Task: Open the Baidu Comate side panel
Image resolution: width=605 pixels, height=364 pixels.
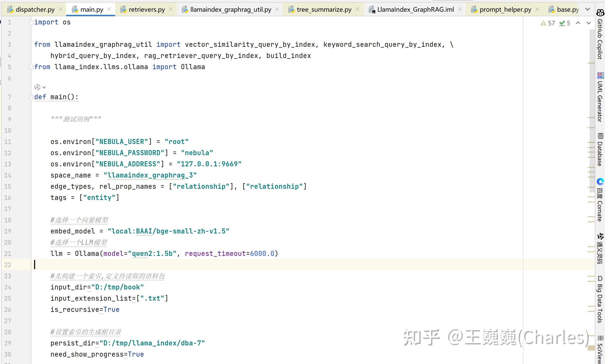Action: pos(600,200)
